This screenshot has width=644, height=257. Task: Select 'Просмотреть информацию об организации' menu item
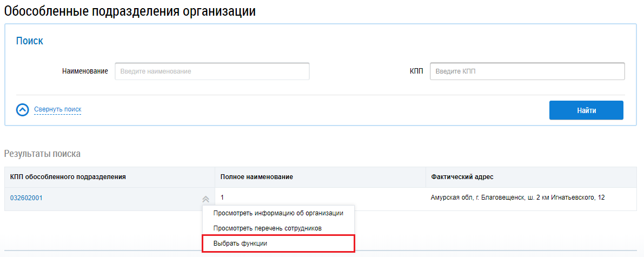tap(278, 213)
